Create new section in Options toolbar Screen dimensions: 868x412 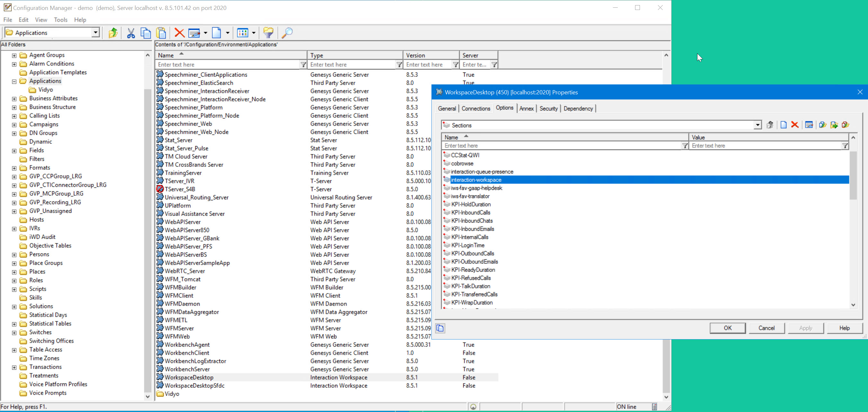coord(784,125)
